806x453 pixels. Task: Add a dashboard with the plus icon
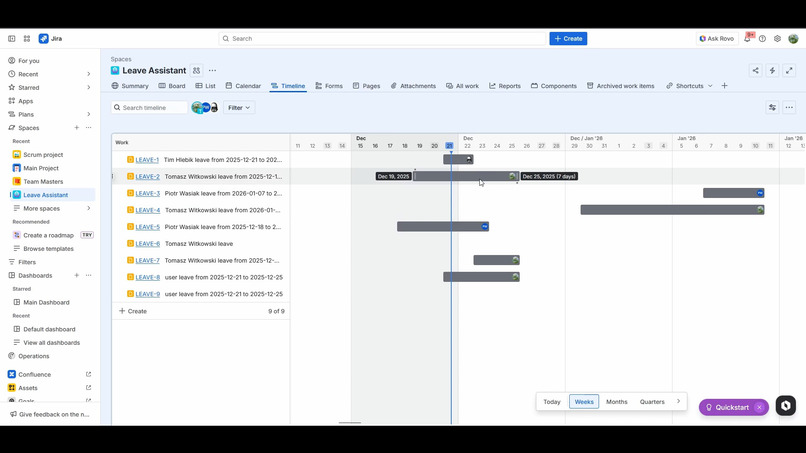point(77,276)
